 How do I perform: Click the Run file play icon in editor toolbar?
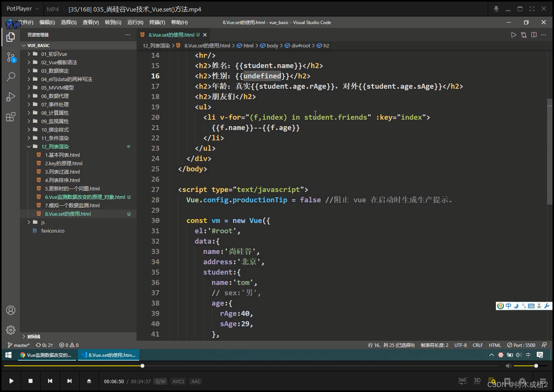click(513, 35)
